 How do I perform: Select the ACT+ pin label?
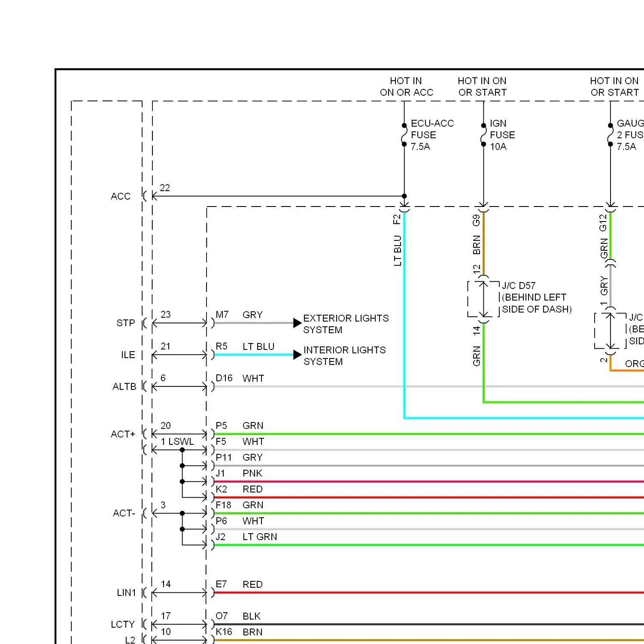123,434
